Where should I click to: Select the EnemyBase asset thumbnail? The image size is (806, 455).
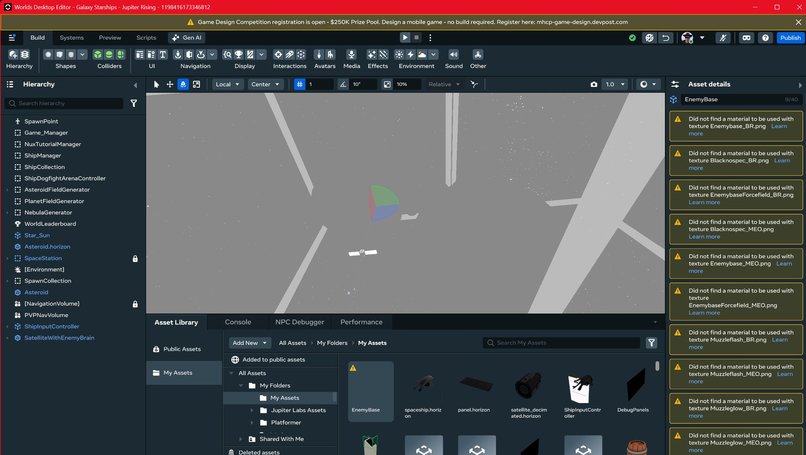tap(371, 391)
